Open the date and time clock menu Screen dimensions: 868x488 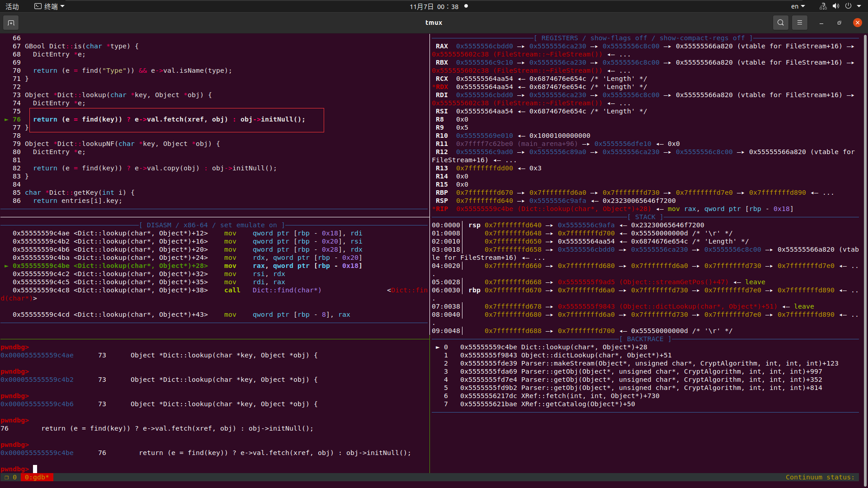[434, 6]
